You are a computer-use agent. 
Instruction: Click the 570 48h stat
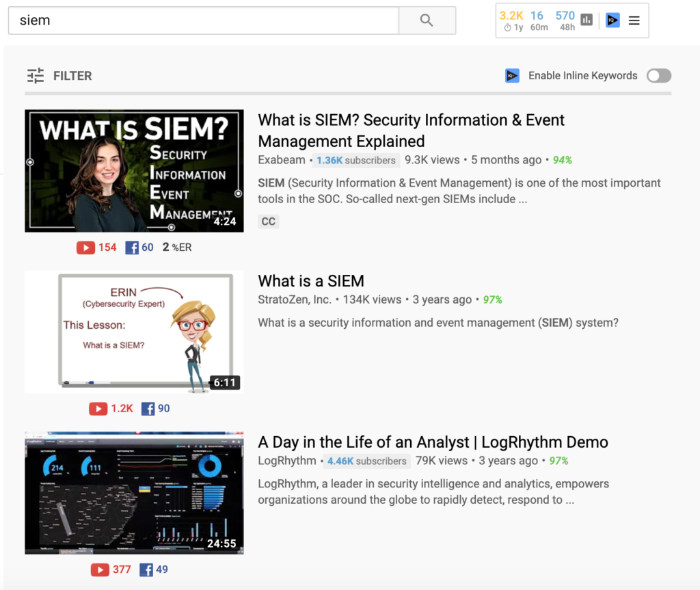(565, 21)
